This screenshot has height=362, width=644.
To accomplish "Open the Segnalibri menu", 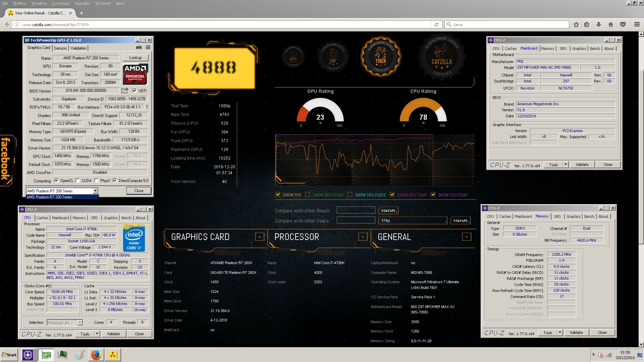I will [x=82, y=3].
